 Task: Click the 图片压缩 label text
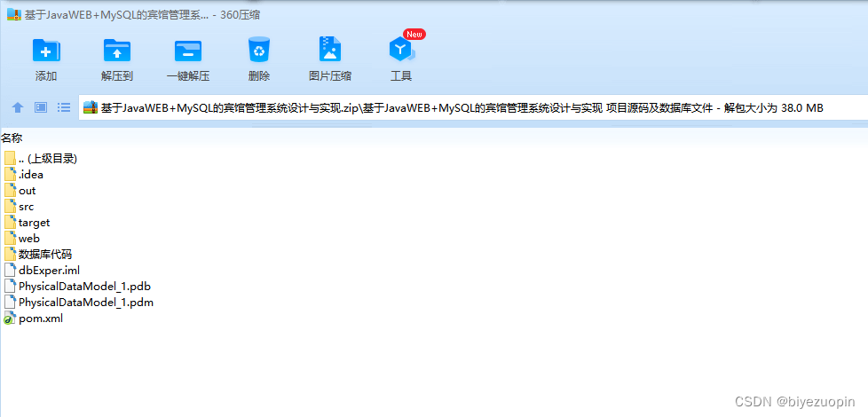pos(330,76)
